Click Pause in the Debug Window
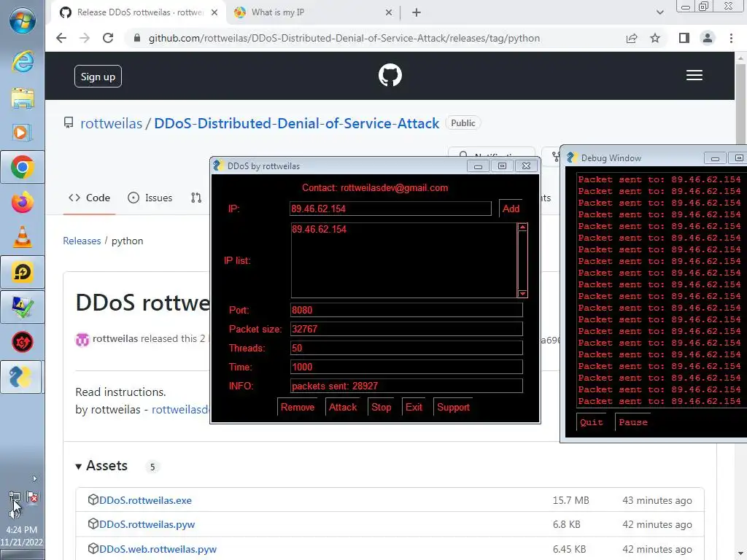This screenshot has width=747, height=560. click(x=632, y=422)
